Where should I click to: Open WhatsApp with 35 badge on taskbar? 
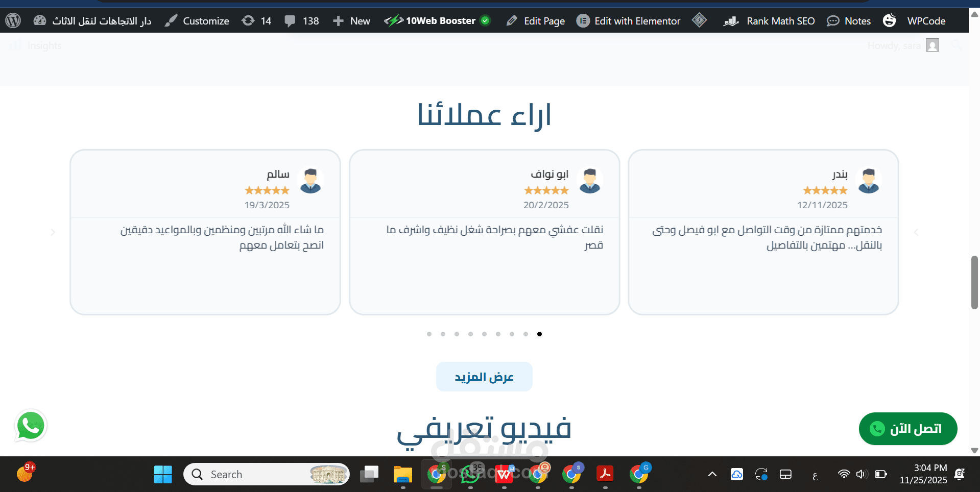click(x=470, y=474)
